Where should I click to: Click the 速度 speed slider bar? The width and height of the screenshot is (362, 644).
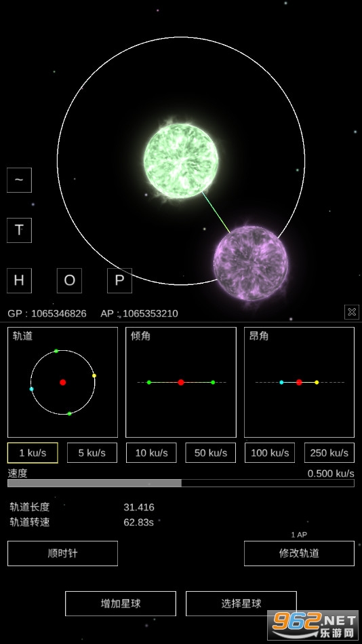(181, 483)
